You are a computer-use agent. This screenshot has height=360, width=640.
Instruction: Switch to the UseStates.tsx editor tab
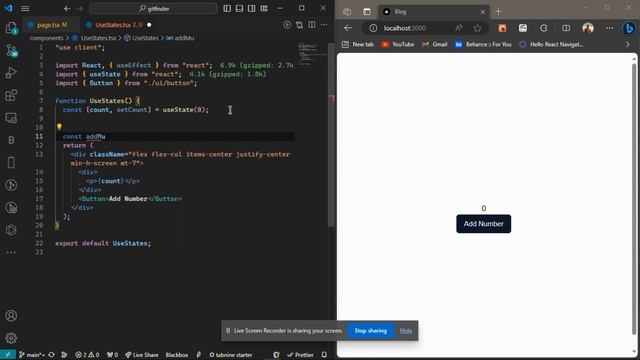pos(119,25)
